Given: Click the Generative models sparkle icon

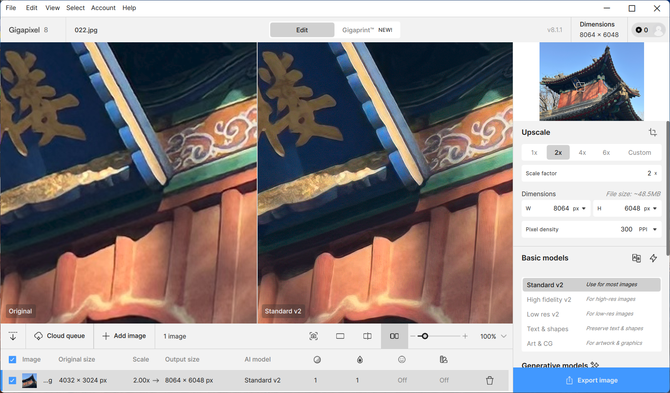Looking at the screenshot, I should click(x=594, y=365).
